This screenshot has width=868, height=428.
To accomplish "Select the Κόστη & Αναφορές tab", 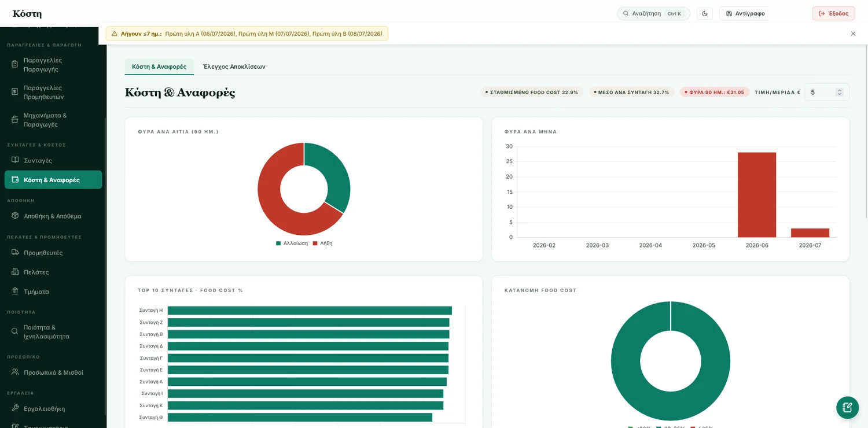I will pyautogui.click(x=159, y=67).
